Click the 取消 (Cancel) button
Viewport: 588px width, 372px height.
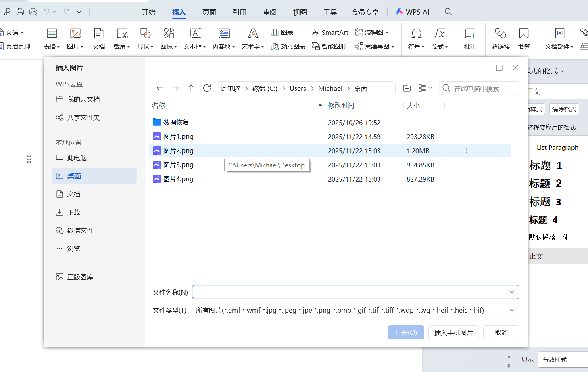[501, 332]
